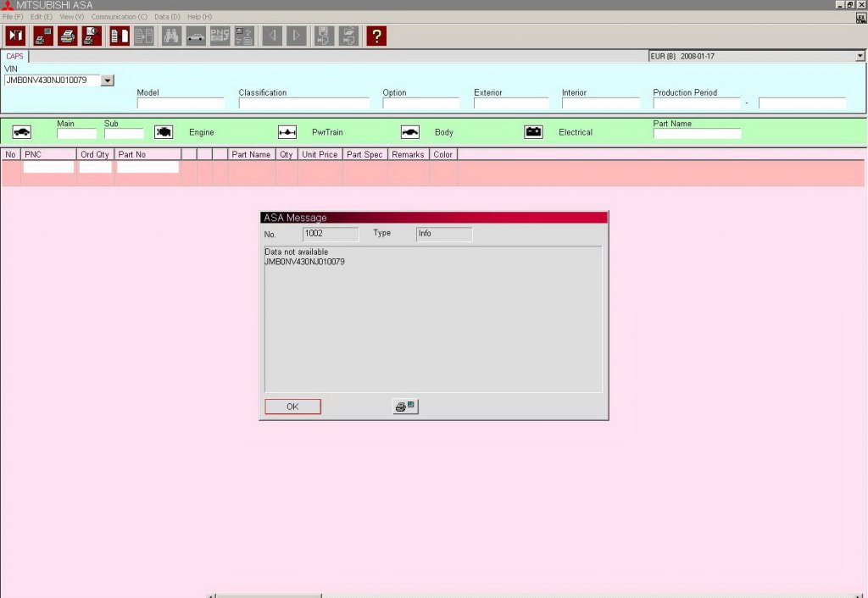Open the View (V) menu
The height and width of the screenshot is (598, 868).
pos(72,17)
